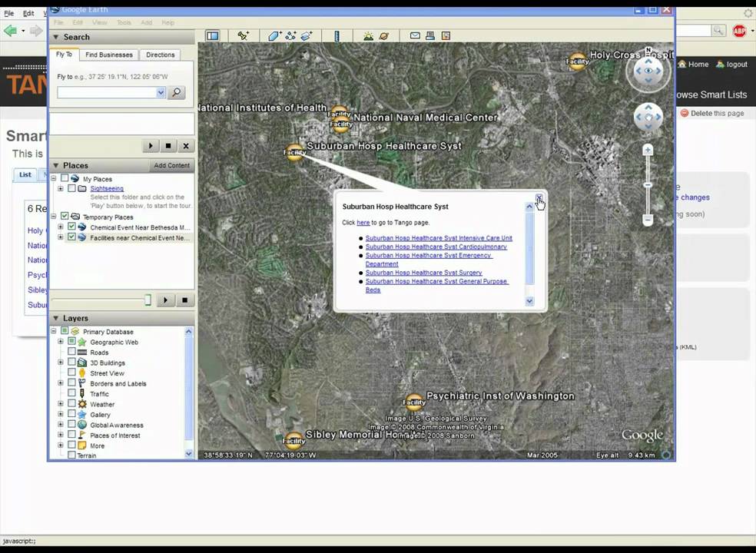The height and width of the screenshot is (553, 756).
Task: Open the Help menu in Google Earth
Action: coord(168,23)
